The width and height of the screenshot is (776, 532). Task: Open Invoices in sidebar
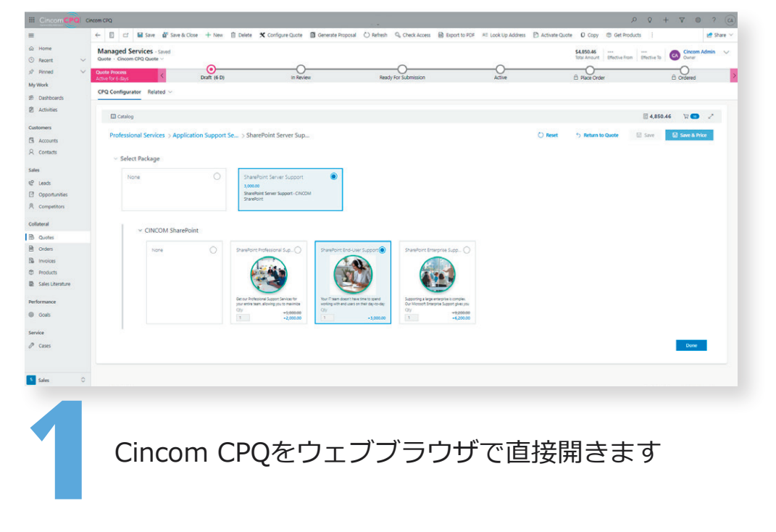click(x=46, y=261)
